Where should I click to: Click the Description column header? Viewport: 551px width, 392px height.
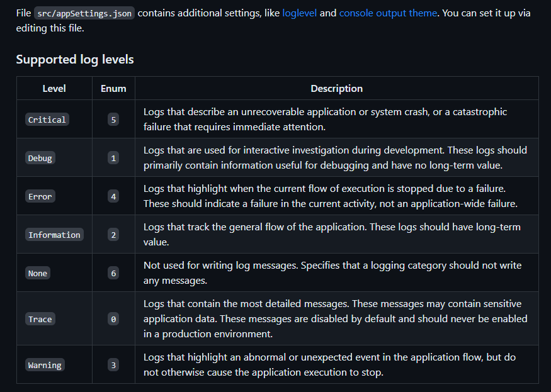click(x=337, y=89)
